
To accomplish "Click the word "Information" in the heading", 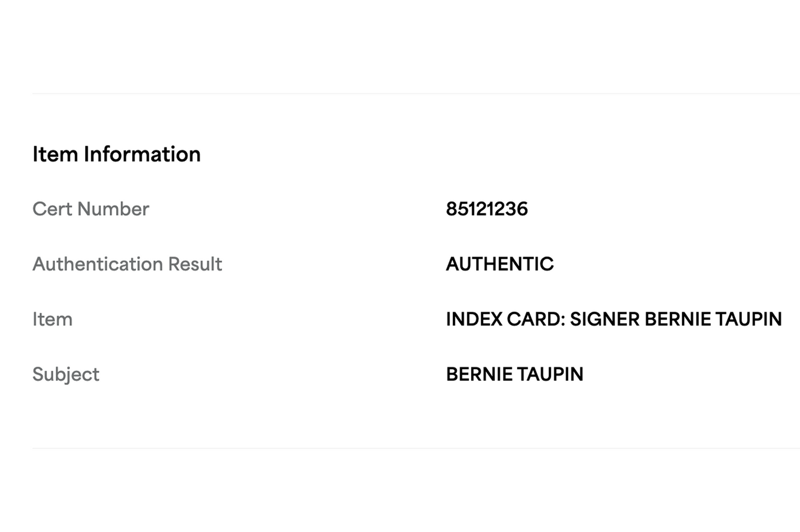I will 142,154.
